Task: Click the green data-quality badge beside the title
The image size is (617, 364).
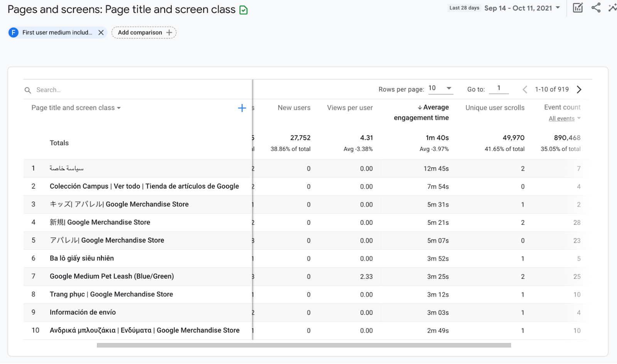Action: click(x=243, y=10)
